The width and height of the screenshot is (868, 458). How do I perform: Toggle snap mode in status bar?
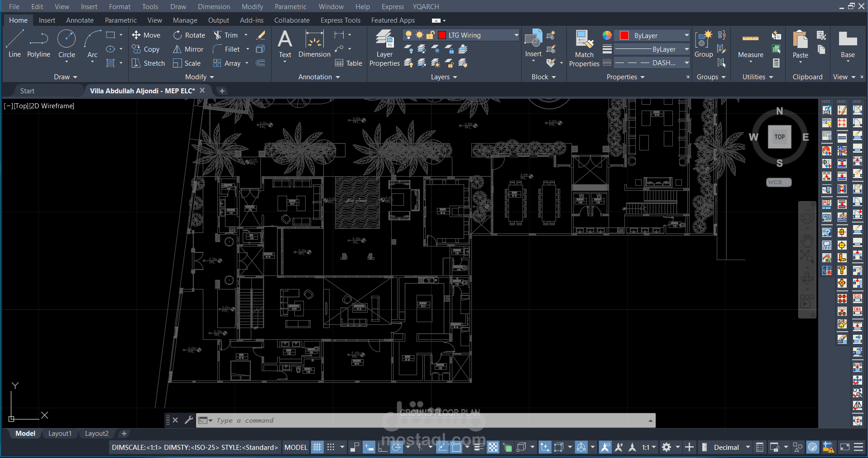tap(331, 447)
